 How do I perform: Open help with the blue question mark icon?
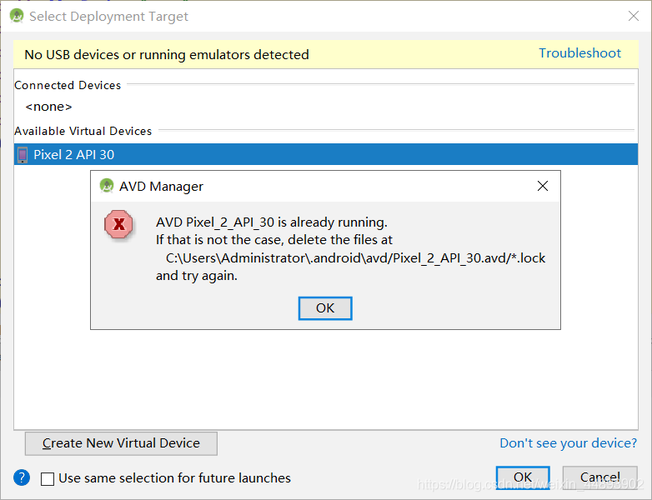coord(22,478)
